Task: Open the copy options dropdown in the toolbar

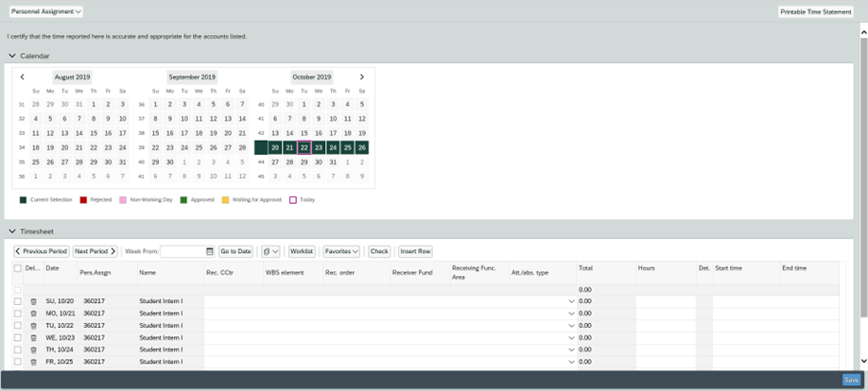Action: [x=270, y=251]
